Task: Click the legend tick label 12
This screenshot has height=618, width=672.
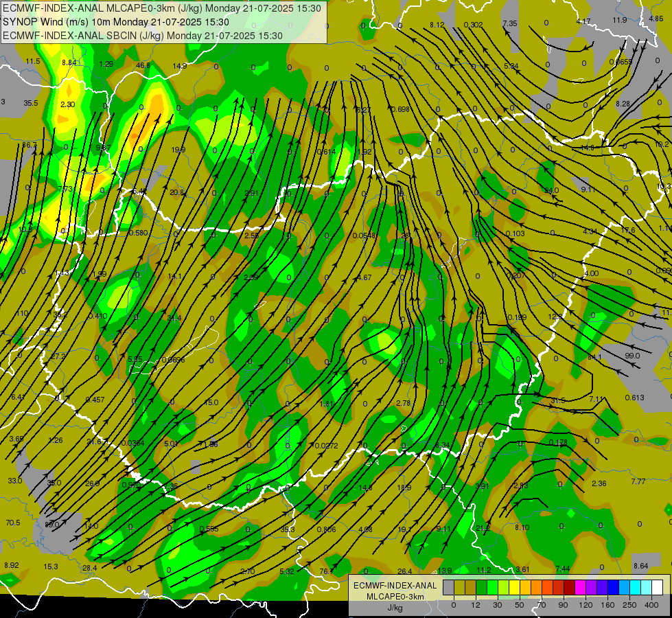Action: (x=475, y=605)
